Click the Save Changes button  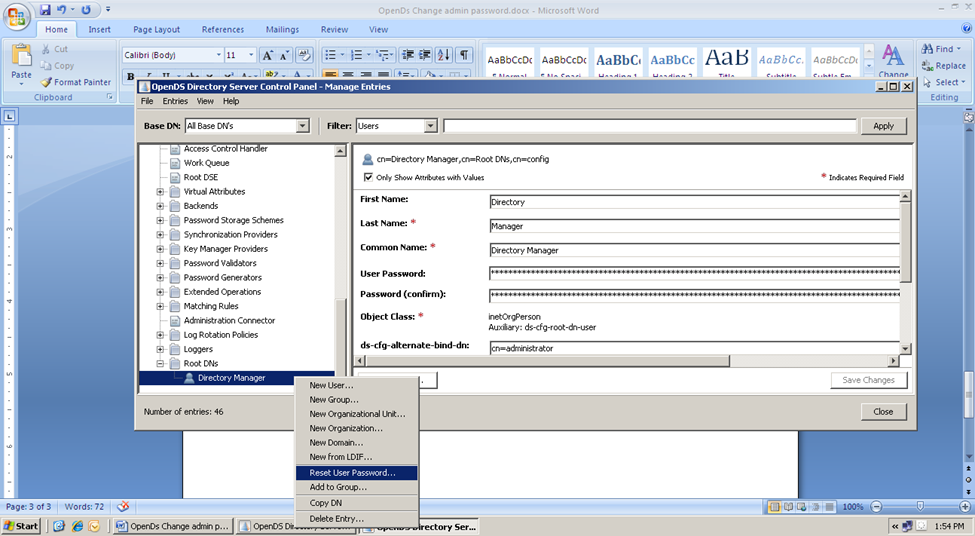point(869,380)
